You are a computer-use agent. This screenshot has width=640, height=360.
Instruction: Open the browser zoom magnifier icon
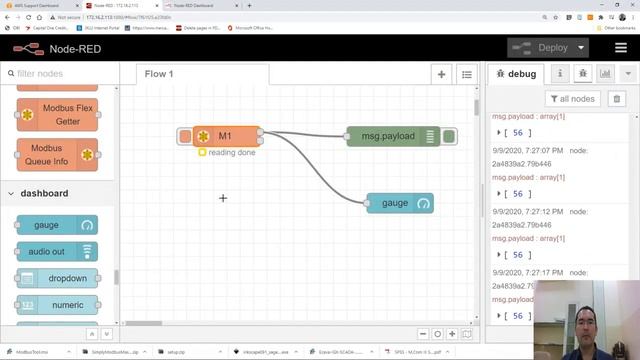click(x=545, y=17)
